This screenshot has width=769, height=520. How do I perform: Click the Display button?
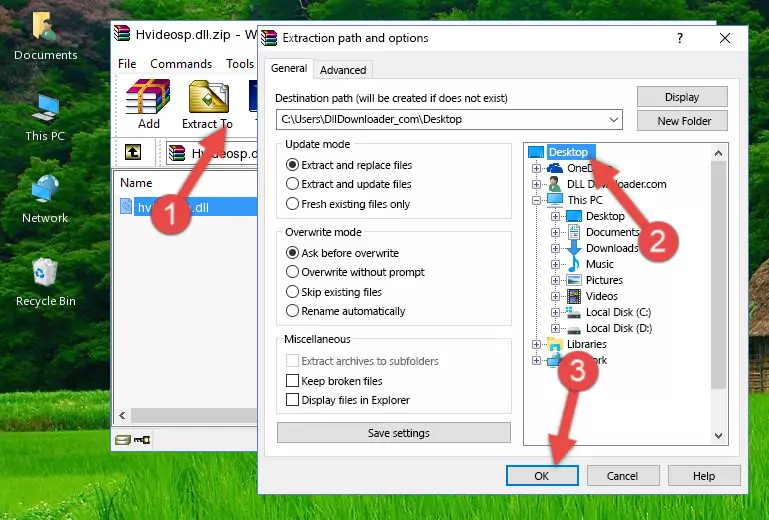682,97
